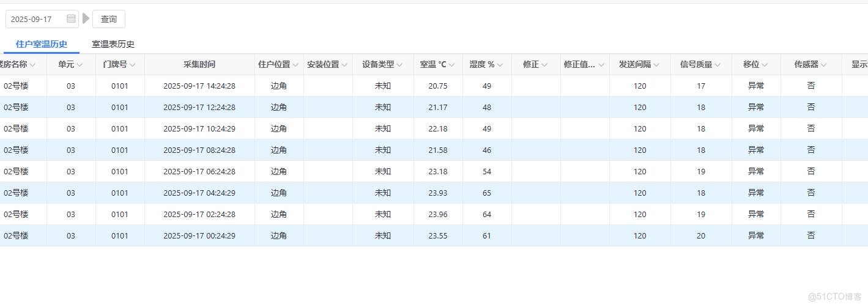The image size is (868, 307).
Task: Click humidity value 64
Action: pyautogui.click(x=487, y=214)
